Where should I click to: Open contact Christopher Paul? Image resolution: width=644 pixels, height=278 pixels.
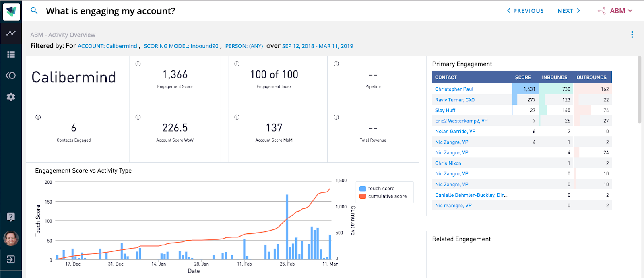coord(454,89)
